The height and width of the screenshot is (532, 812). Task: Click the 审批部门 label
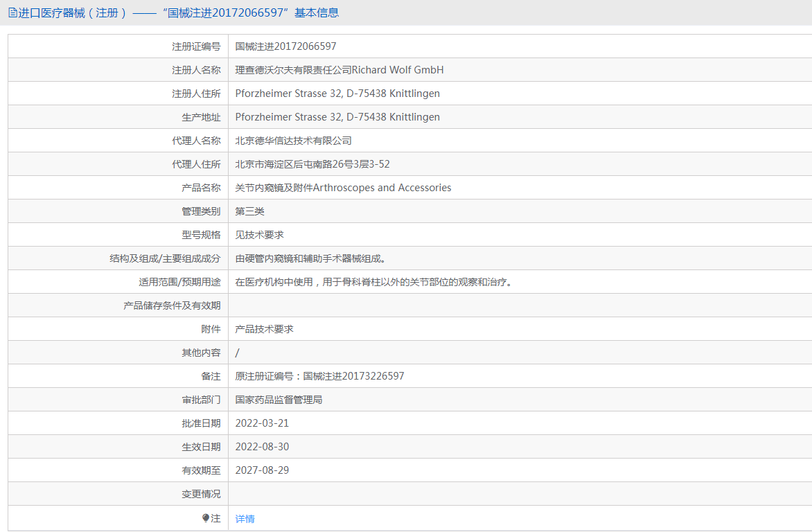tap(201, 400)
